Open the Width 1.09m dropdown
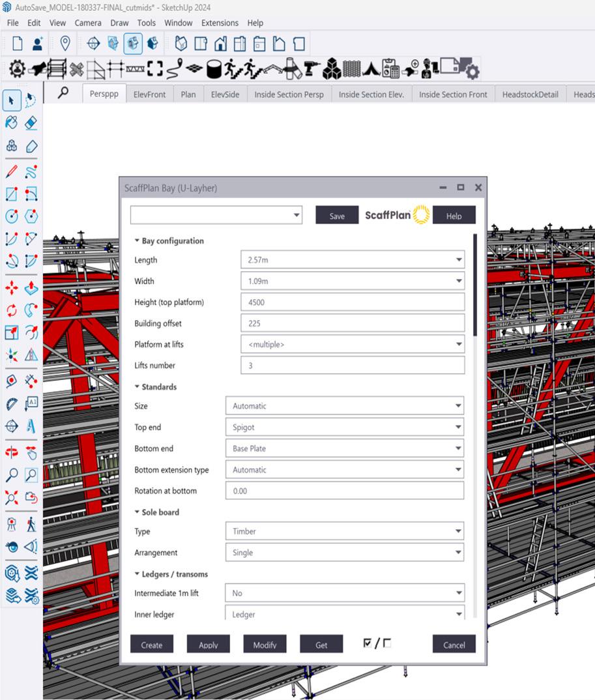The height and width of the screenshot is (700, 595). point(353,281)
